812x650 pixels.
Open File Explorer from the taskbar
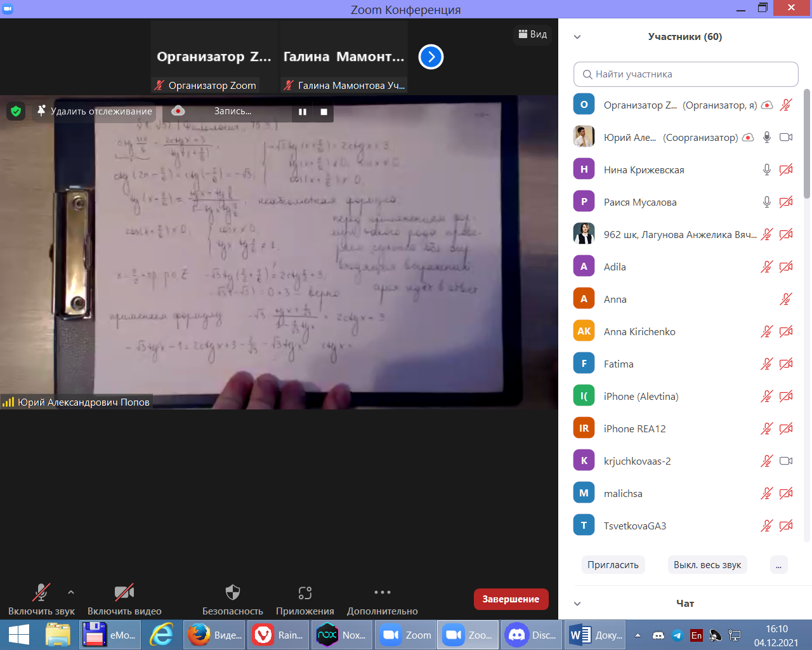[58, 635]
